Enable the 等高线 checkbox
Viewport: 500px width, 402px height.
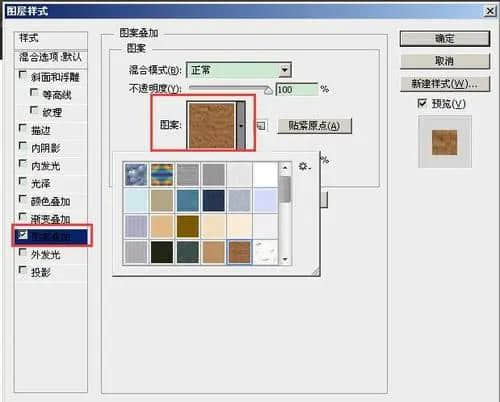point(34,93)
